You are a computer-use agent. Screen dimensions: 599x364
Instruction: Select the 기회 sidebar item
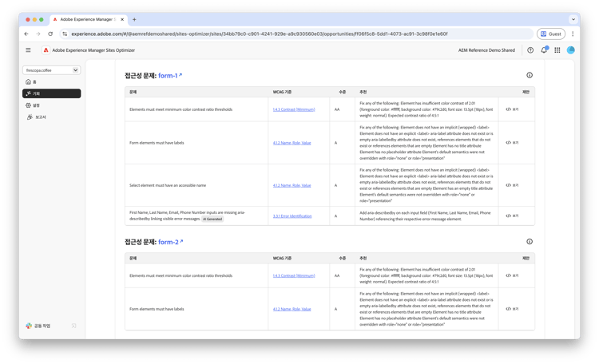tap(52, 93)
